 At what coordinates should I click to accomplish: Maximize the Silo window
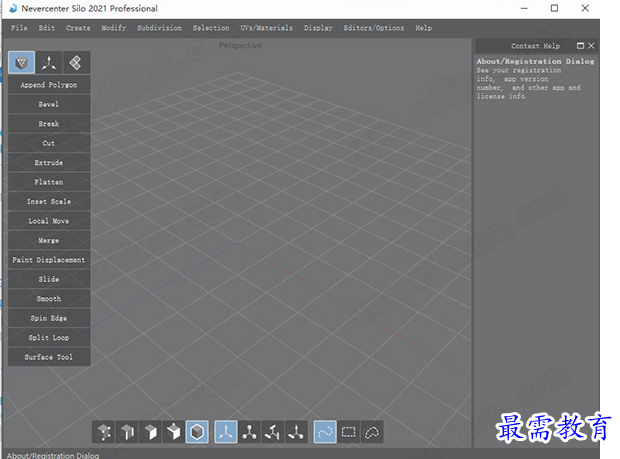point(554,8)
